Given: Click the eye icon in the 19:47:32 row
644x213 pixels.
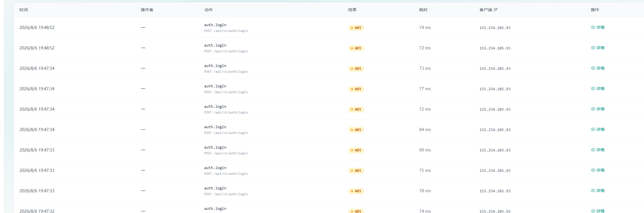Looking at the screenshot, I should point(593,211).
